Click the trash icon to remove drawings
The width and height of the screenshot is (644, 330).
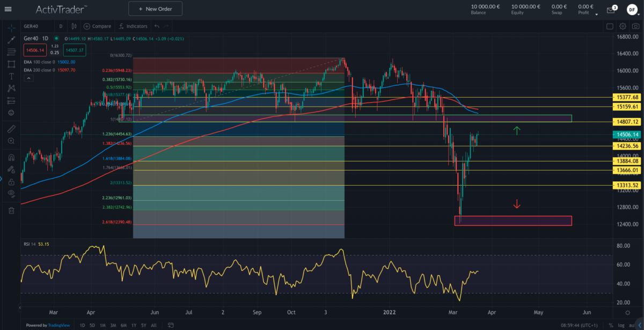11,210
